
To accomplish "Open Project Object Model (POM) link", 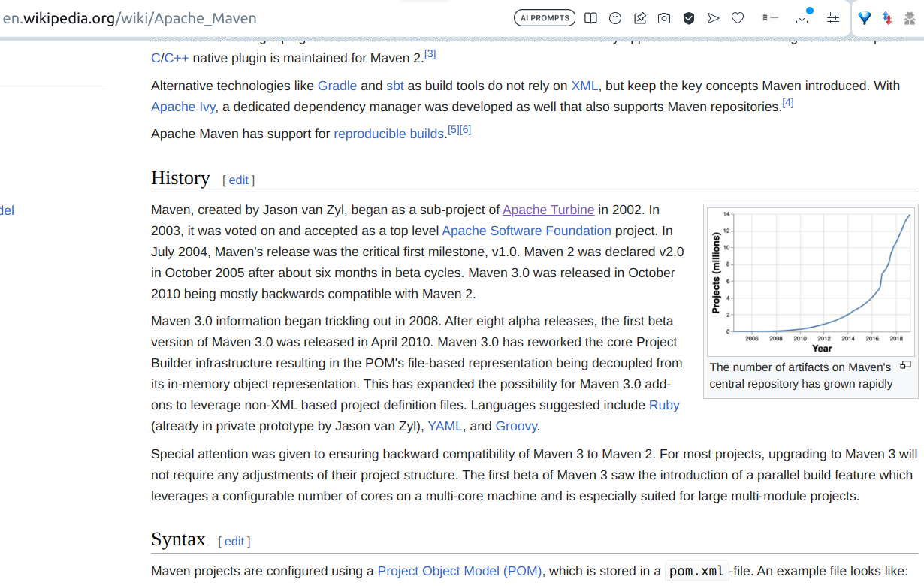I will 460,571.
